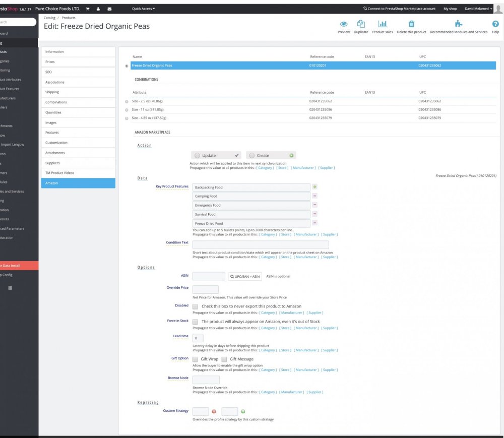Propagate Action value to Category
Viewport: 504px width, 438px height.
click(x=265, y=168)
